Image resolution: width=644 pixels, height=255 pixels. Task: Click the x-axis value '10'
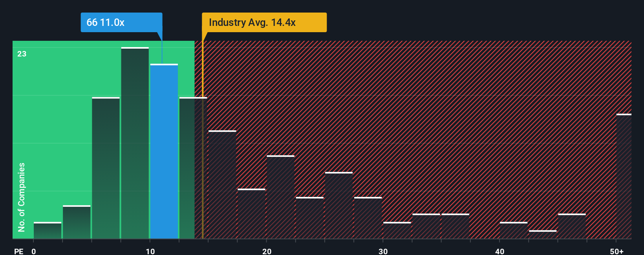(150, 251)
